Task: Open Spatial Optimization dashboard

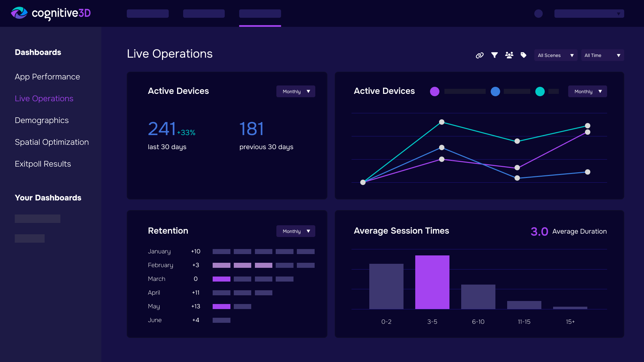Action: click(52, 142)
